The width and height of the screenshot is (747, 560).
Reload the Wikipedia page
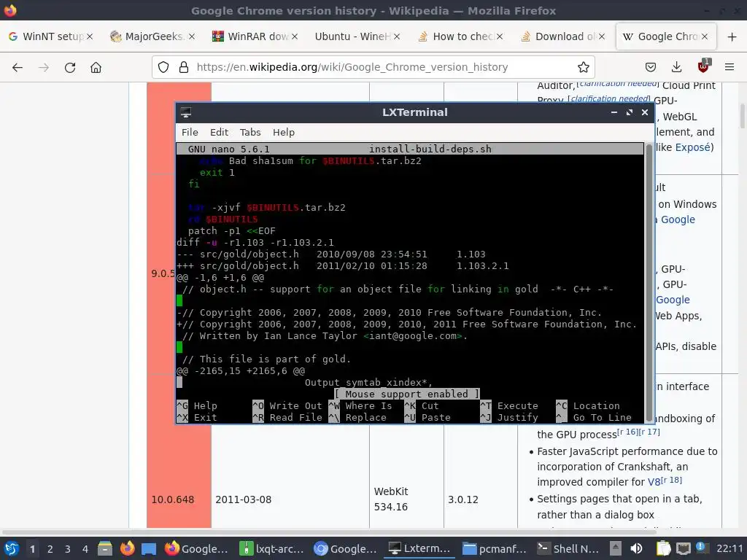pyautogui.click(x=70, y=67)
